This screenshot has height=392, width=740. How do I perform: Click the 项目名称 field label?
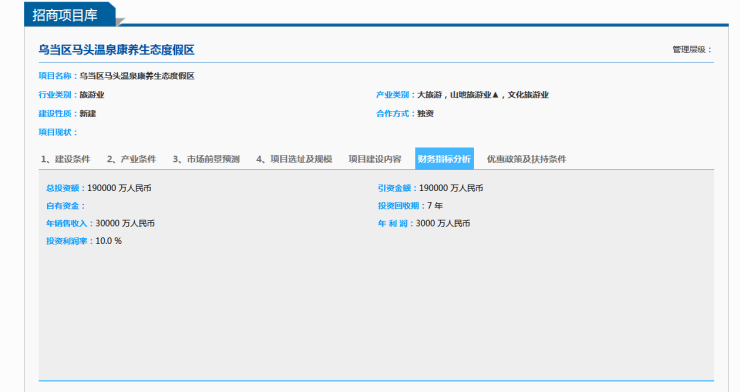tap(57, 76)
